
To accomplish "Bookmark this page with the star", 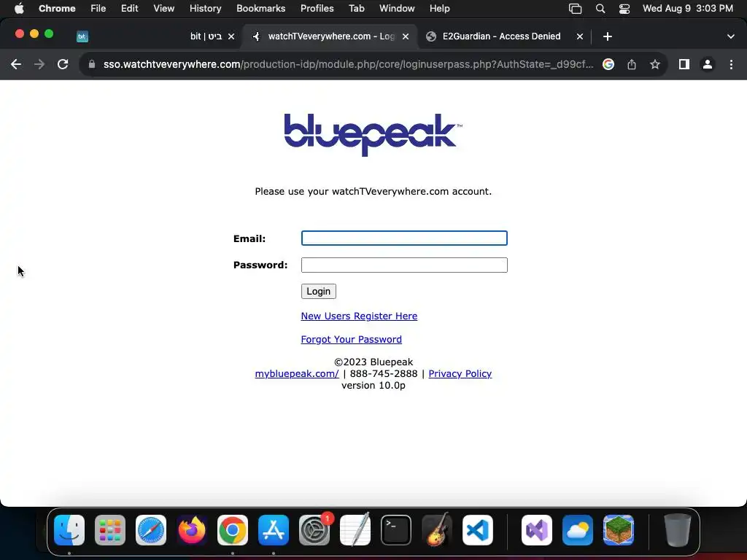I will pyautogui.click(x=655, y=64).
